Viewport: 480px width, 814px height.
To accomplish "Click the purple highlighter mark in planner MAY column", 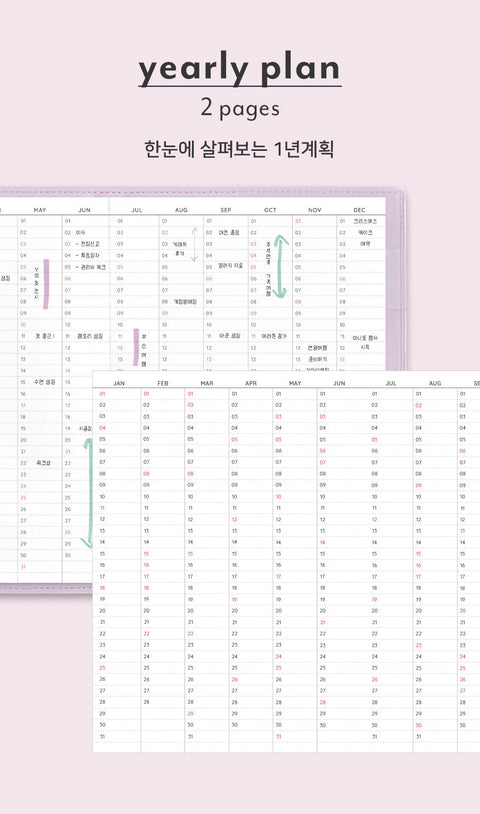I will pyautogui.click(x=46, y=284).
